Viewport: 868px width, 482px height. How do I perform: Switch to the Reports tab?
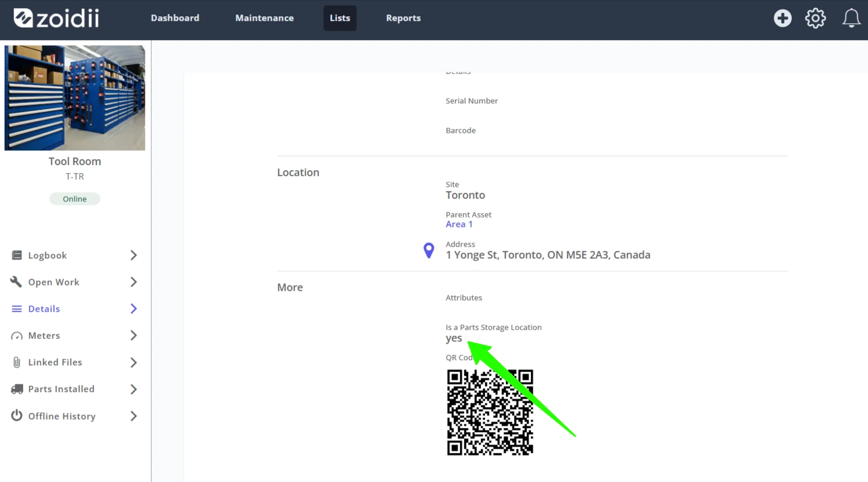coord(403,18)
